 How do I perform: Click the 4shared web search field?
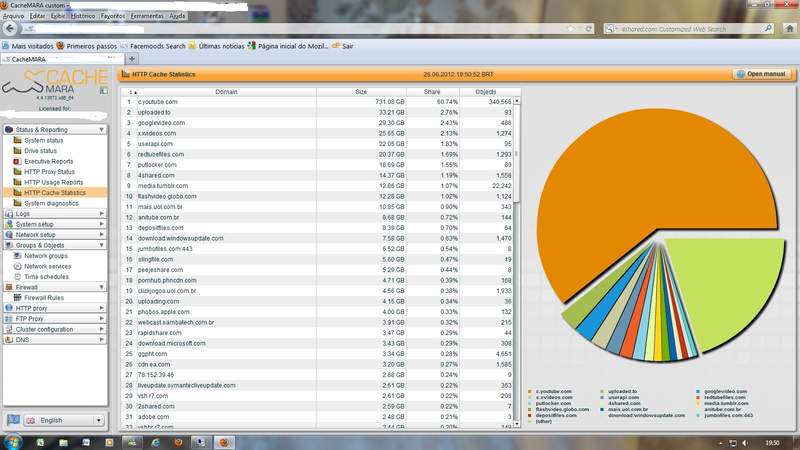pos(691,29)
